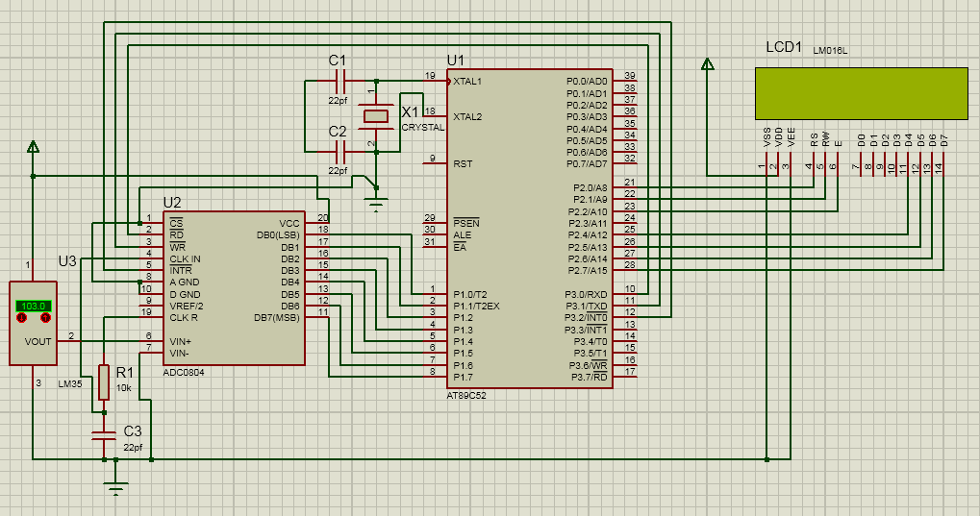Click the P3.0/RXD pin label

click(587, 294)
